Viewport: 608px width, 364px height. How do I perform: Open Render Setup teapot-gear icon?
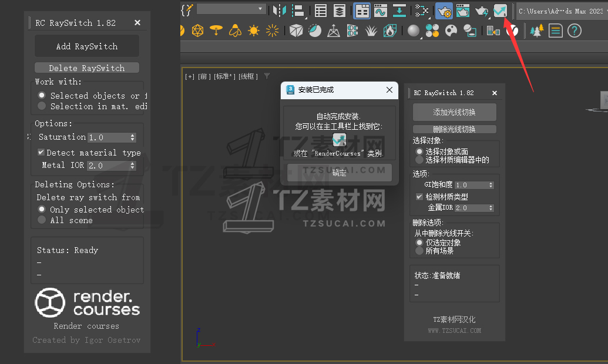[x=444, y=11]
